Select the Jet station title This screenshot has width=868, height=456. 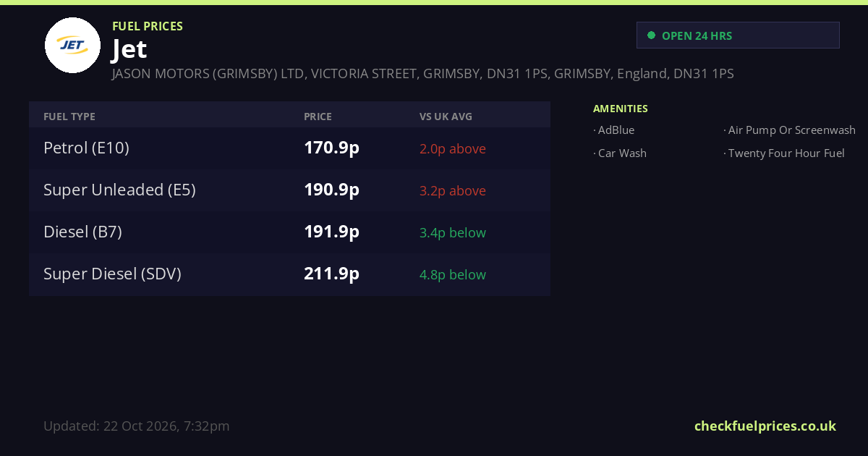pos(129,49)
